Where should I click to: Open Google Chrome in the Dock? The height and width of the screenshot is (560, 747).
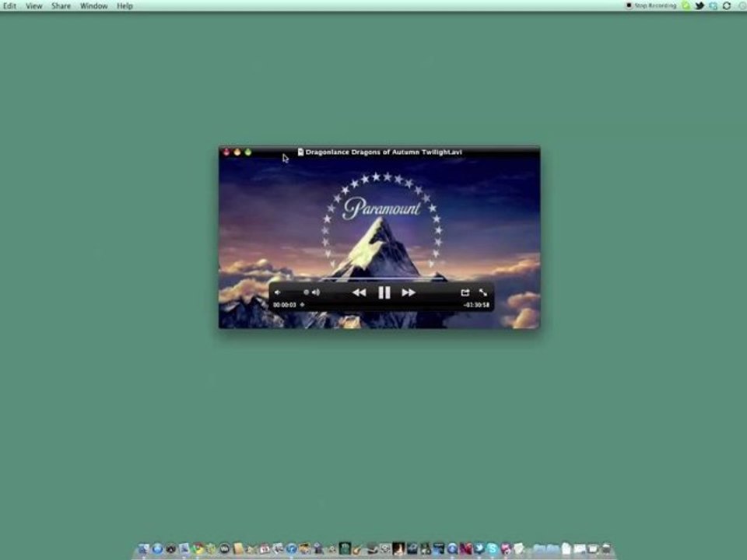pos(198,548)
